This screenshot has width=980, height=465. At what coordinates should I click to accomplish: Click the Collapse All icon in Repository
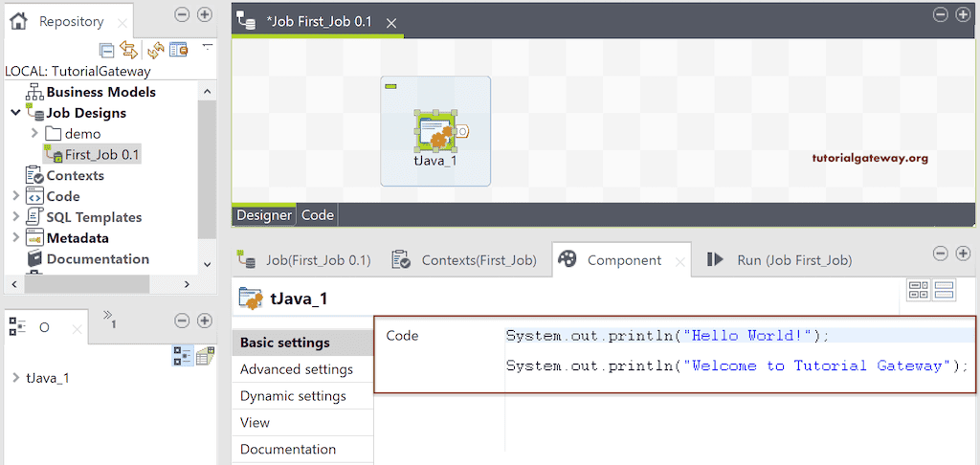tap(107, 50)
